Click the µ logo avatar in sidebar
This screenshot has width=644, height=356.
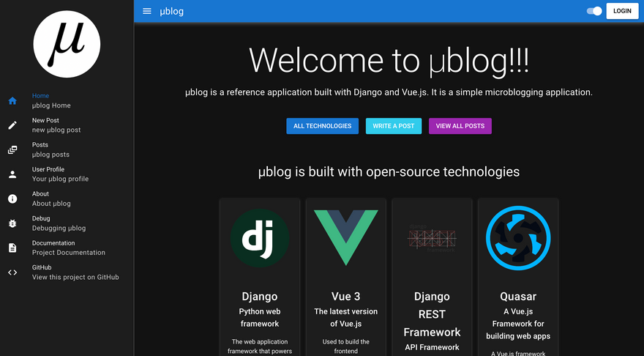(x=67, y=44)
